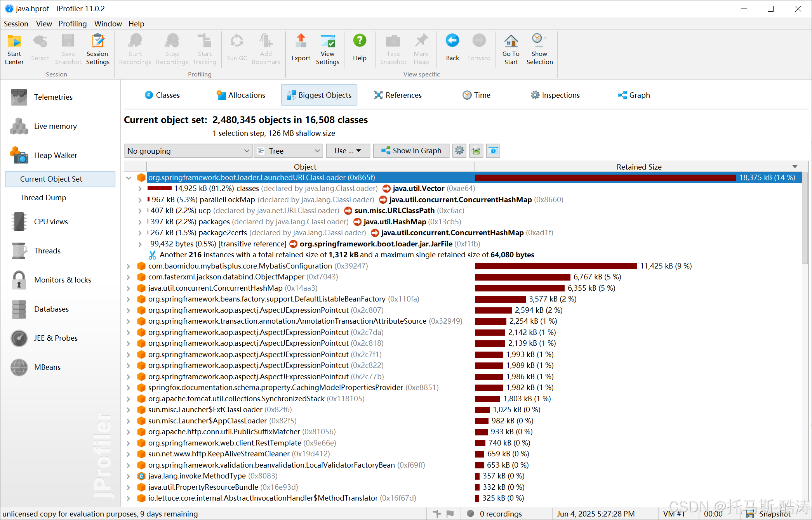Select Thread Dump in sidebar

pos(43,198)
